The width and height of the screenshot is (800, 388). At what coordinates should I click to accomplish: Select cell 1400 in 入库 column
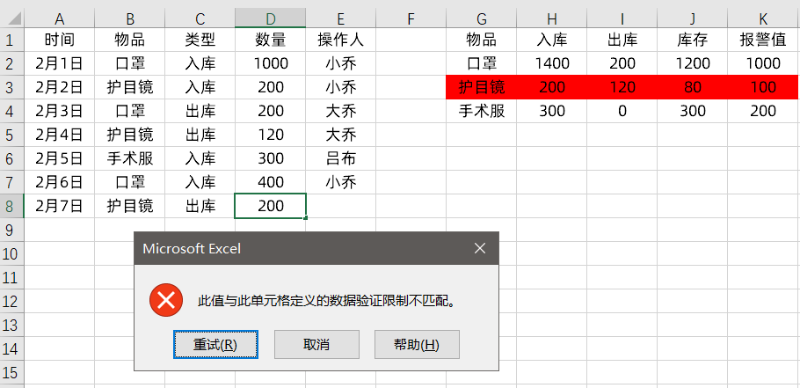tap(552, 63)
